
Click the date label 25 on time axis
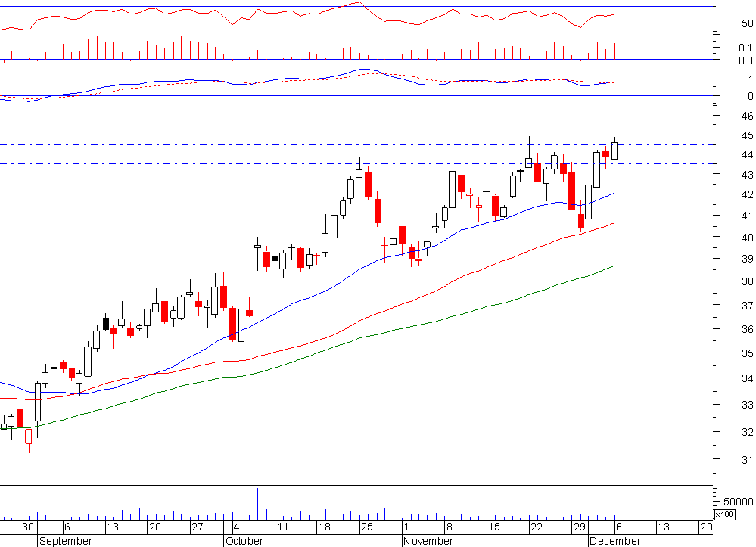(x=367, y=527)
